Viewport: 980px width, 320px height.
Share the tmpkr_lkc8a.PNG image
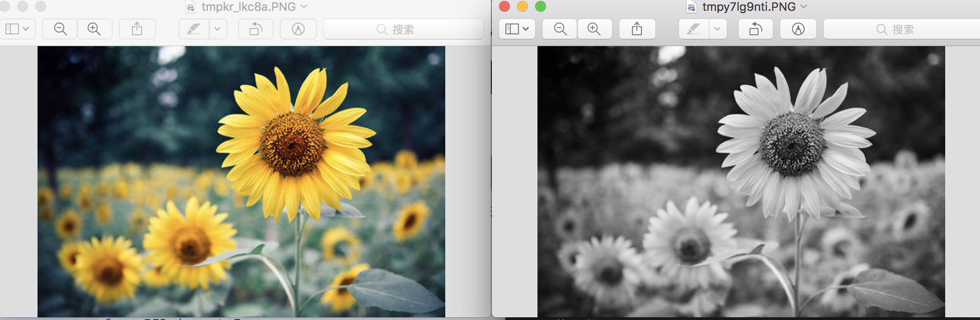[x=137, y=29]
